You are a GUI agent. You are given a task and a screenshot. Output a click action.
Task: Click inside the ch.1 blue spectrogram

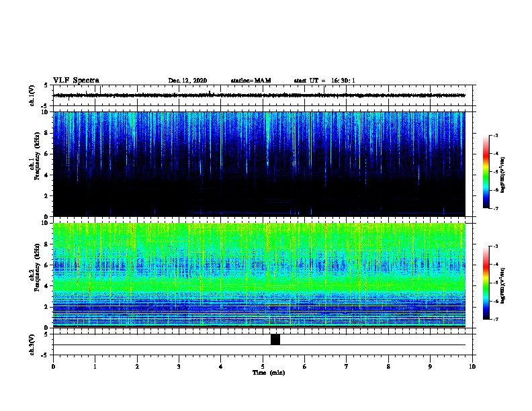(259, 164)
